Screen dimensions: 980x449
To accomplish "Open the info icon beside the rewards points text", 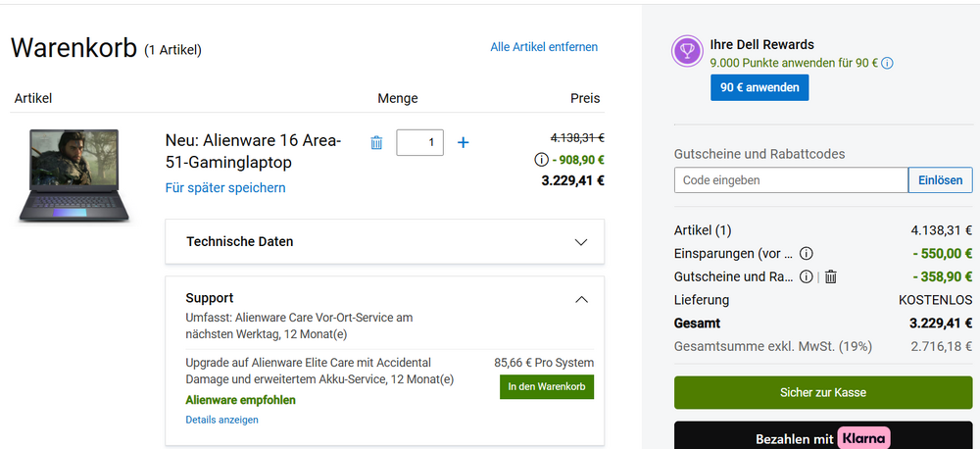I will [x=887, y=64].
